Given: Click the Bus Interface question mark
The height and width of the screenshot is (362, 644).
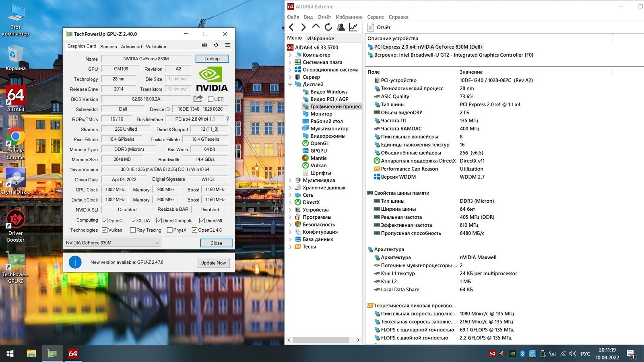Looking at the screenshot, I should tap(227, 119).
